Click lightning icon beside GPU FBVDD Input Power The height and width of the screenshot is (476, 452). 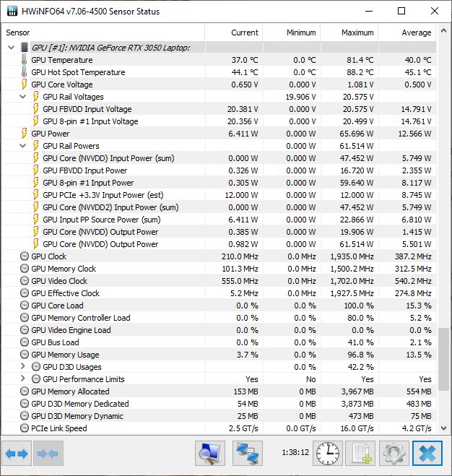click(35, 170)
